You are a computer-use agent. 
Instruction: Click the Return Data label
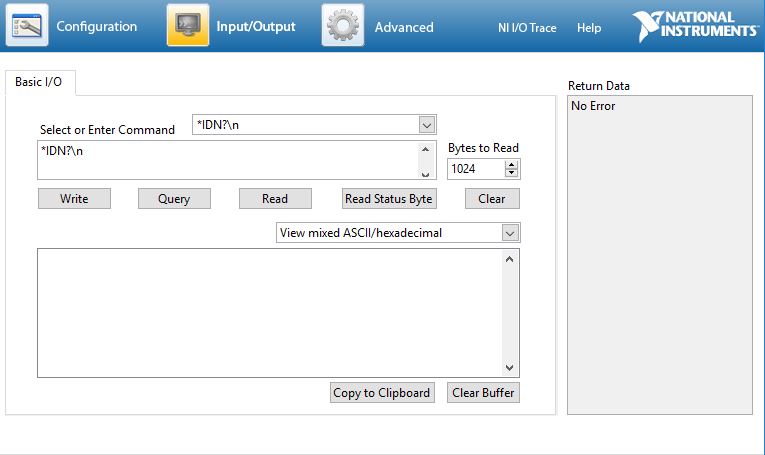[x=599, y=86]
